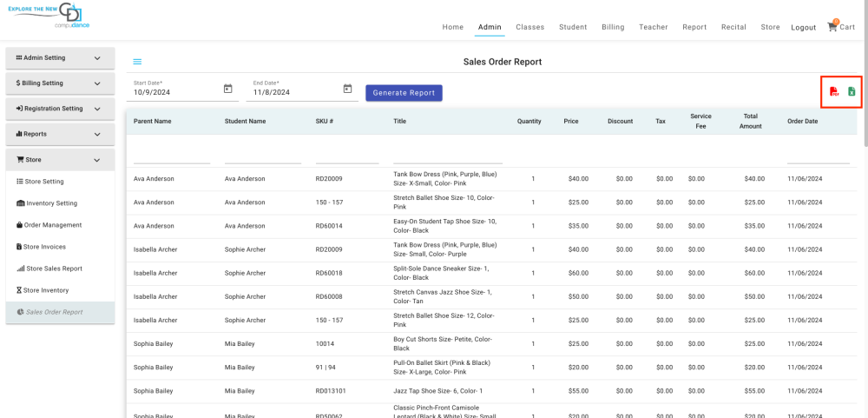Expand Billing Setting section
The width and height of the screenshot is (868, 418).
click(x=59, y=83)
